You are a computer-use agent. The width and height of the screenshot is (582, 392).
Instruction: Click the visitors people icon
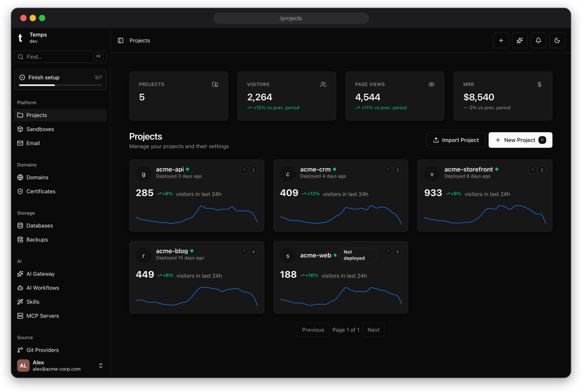pyautogui.click(x=323, y=84)
